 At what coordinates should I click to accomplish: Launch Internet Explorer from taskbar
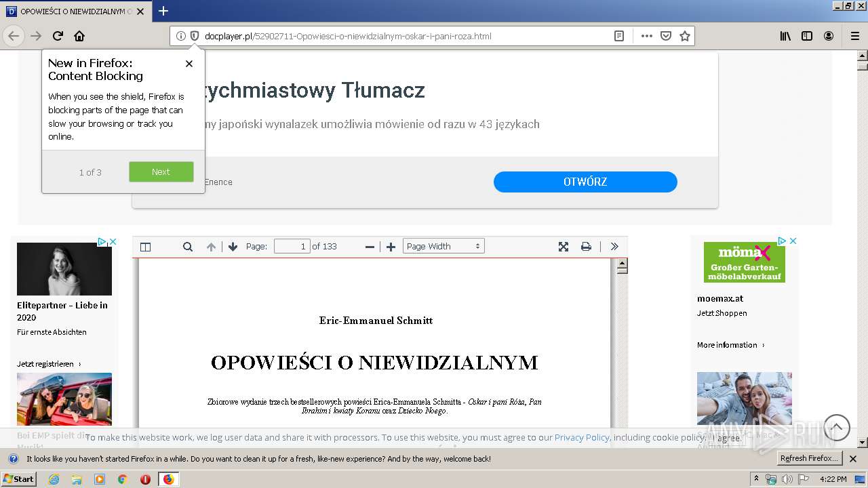pos(54,479)
